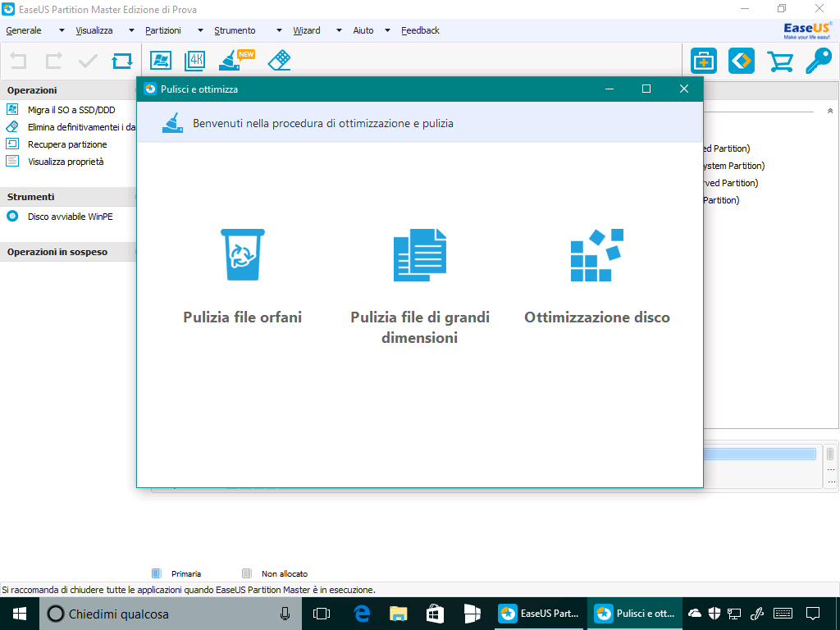Click the Non allocato legend color box

click(246, 573)
